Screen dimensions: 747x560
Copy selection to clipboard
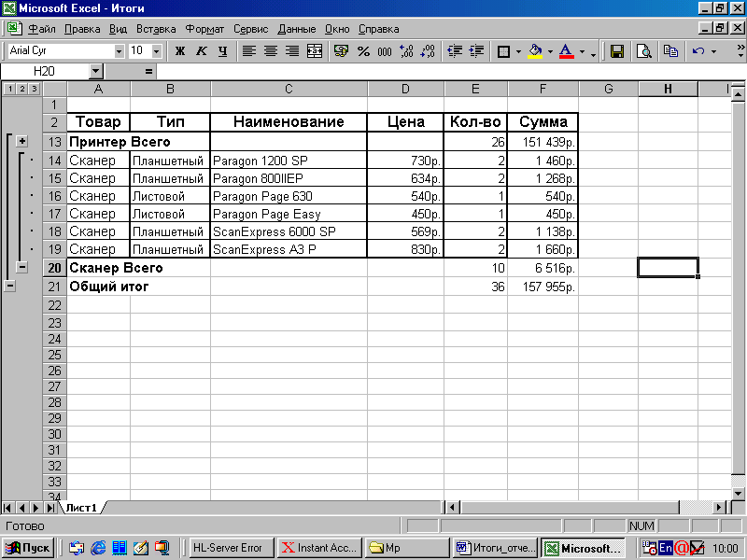[670, 51]
